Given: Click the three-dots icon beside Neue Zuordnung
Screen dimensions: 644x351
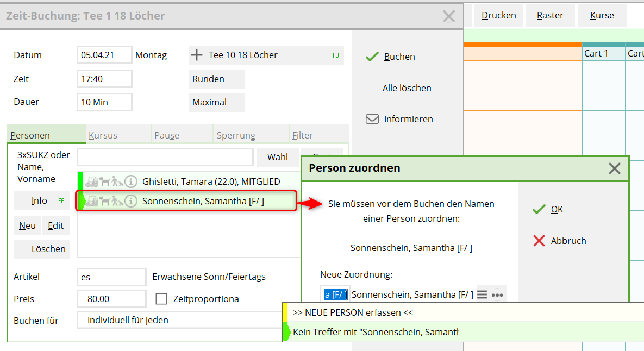Looking at the screenshot, I should 497,295.
